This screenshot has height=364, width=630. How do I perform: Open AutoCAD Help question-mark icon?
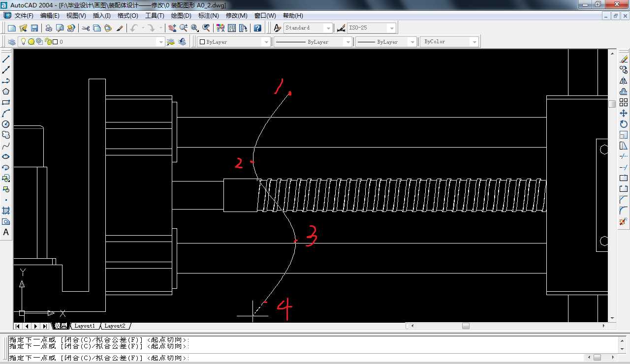pos(257,28)
